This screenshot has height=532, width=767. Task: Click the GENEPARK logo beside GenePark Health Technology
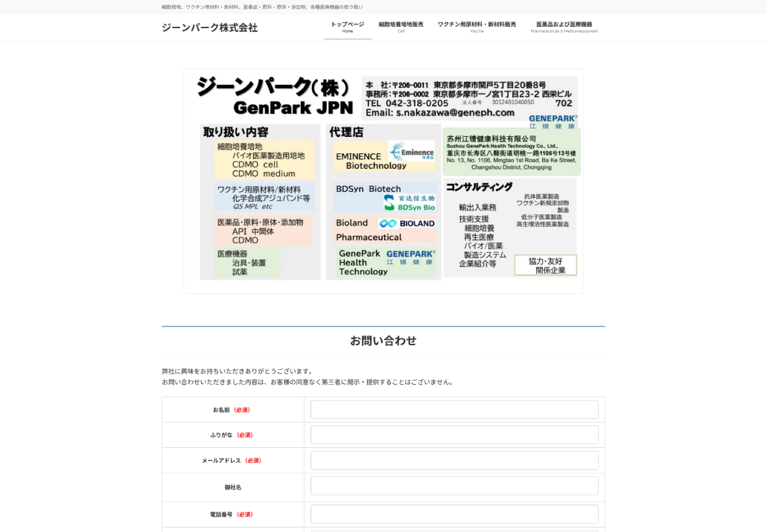[410, 257]
